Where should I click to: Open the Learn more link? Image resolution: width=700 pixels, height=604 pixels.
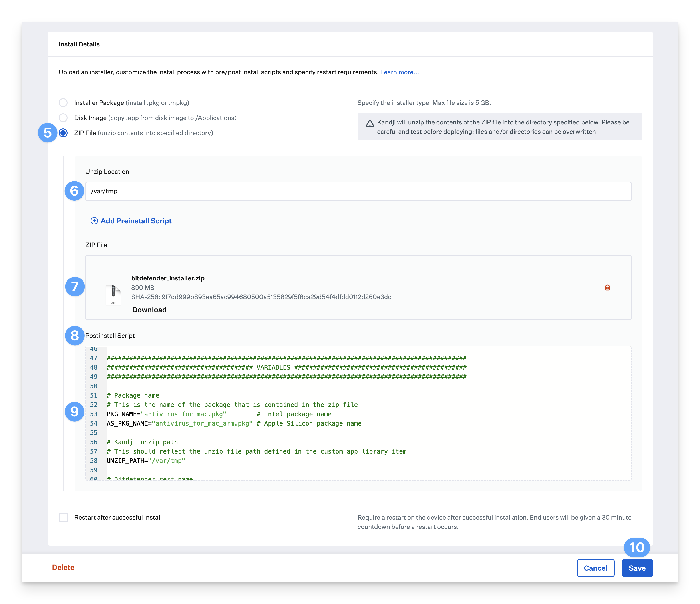(399, 72)
